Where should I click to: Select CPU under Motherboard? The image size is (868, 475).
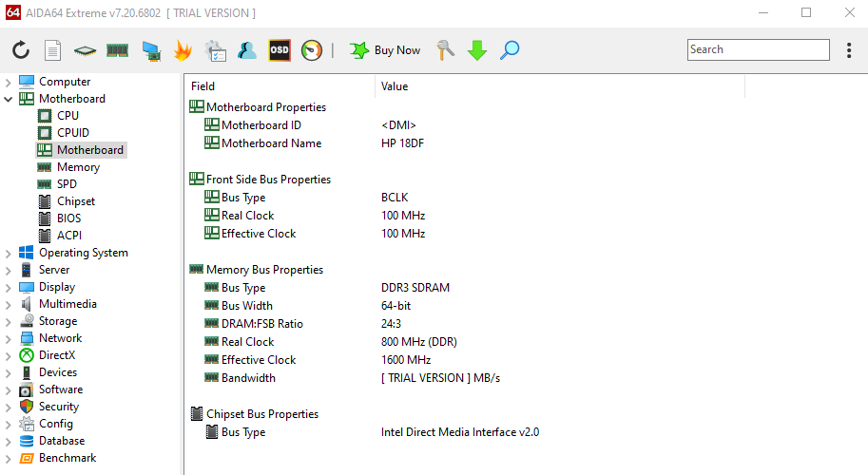[68, 116]
